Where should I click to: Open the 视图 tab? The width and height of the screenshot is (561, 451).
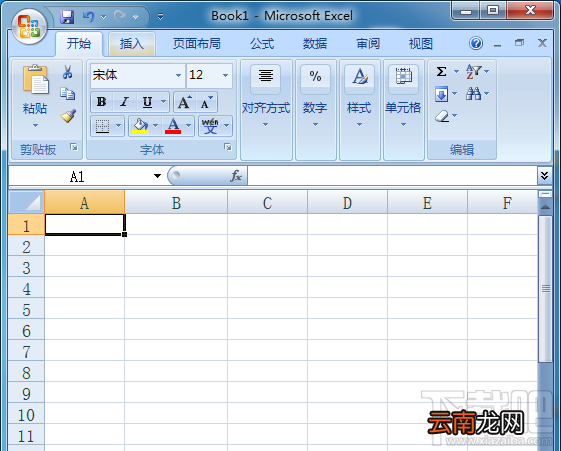(421, 44)
